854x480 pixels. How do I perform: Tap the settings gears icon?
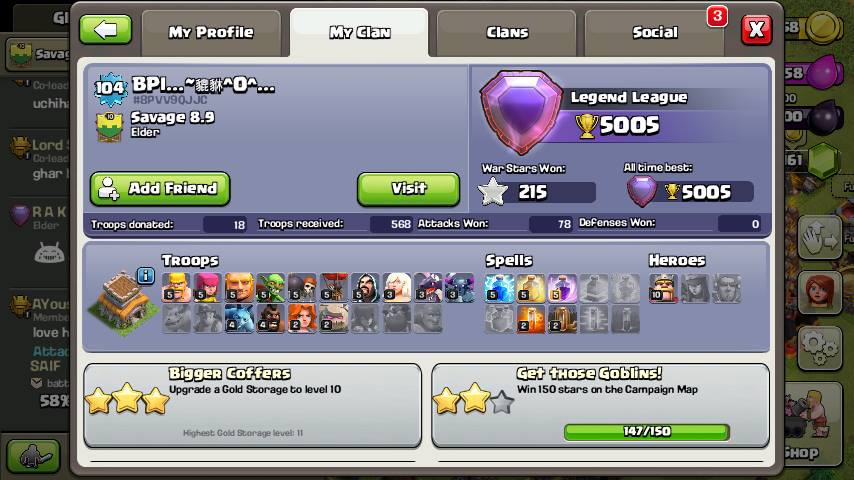820,348
